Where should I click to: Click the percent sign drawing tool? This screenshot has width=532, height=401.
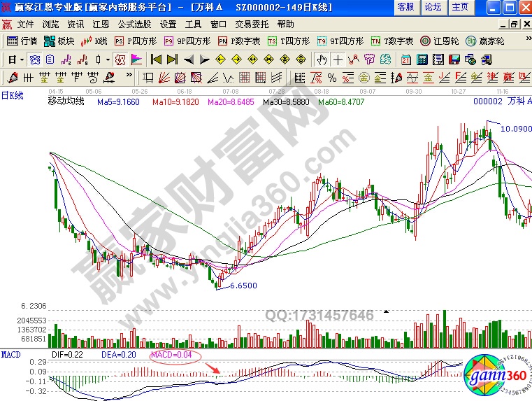pos(331,76)
